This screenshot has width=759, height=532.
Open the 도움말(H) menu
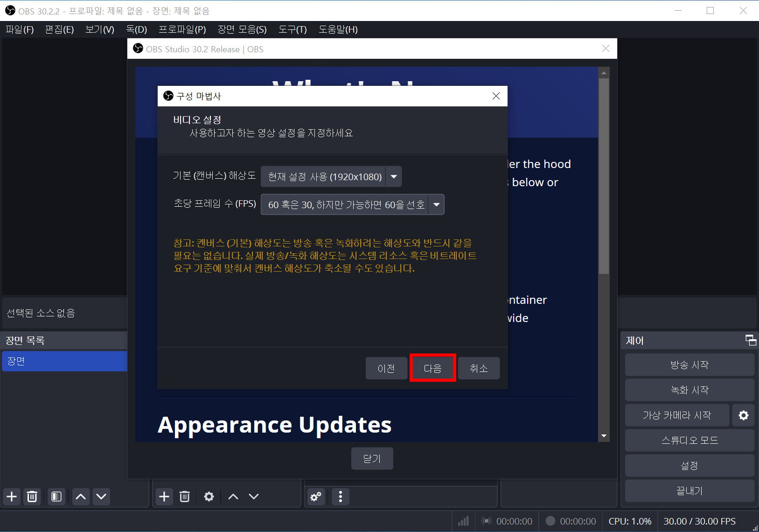(338, 29)
